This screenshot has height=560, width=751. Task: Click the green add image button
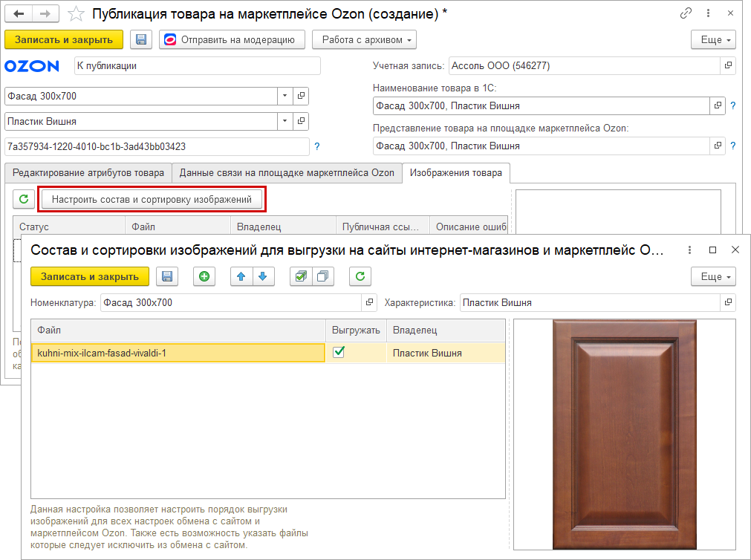pyautogui.click(x=204, y=276)
